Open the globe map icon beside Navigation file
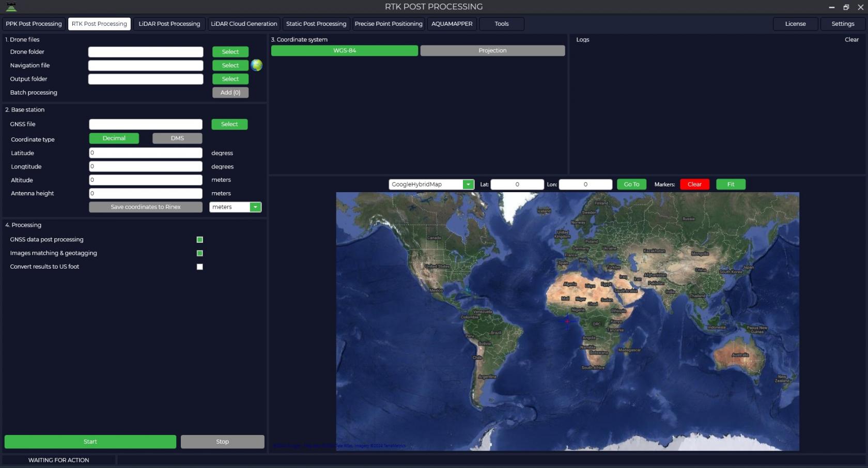868x468 pixels. point(257,65)
